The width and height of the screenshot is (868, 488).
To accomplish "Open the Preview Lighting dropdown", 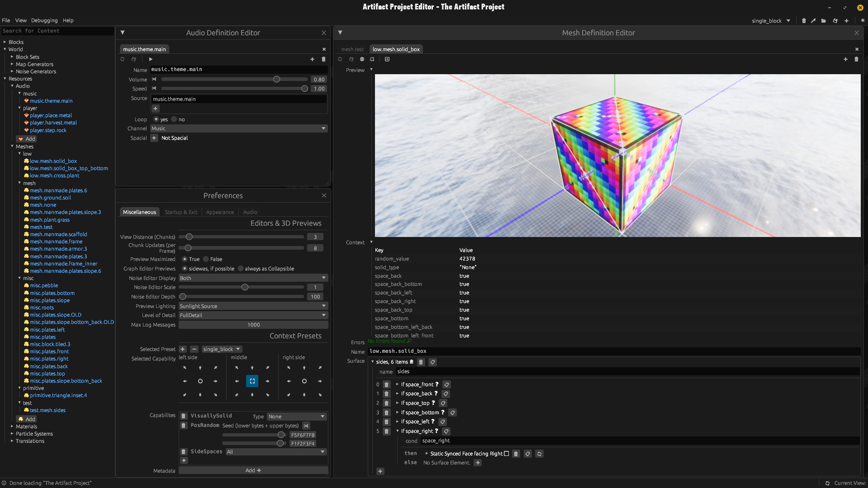I will pyautogui.click(x=253, y=306).
